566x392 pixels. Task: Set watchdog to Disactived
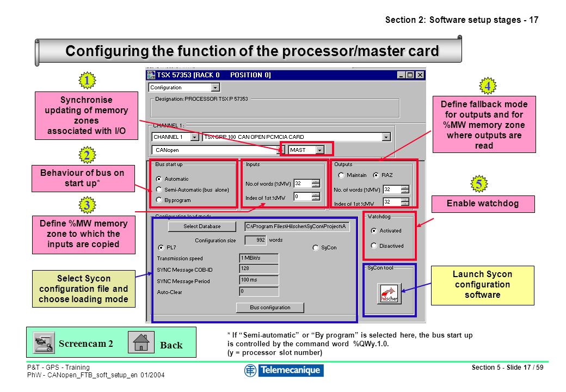373,246
